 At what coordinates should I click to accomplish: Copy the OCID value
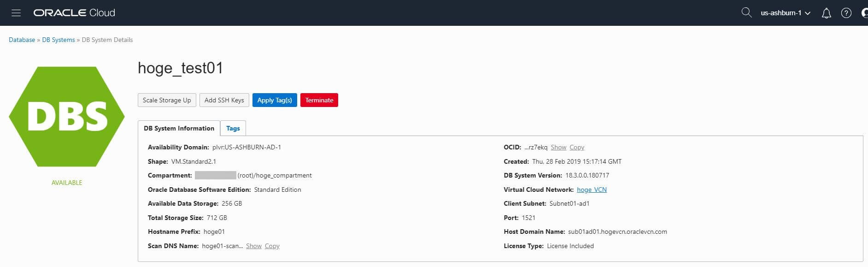[x=577, y=148]
